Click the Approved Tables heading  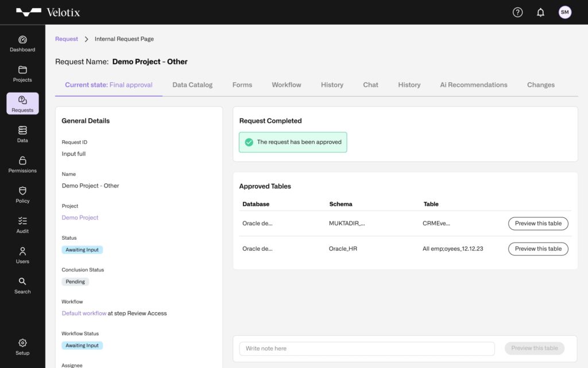265,186
